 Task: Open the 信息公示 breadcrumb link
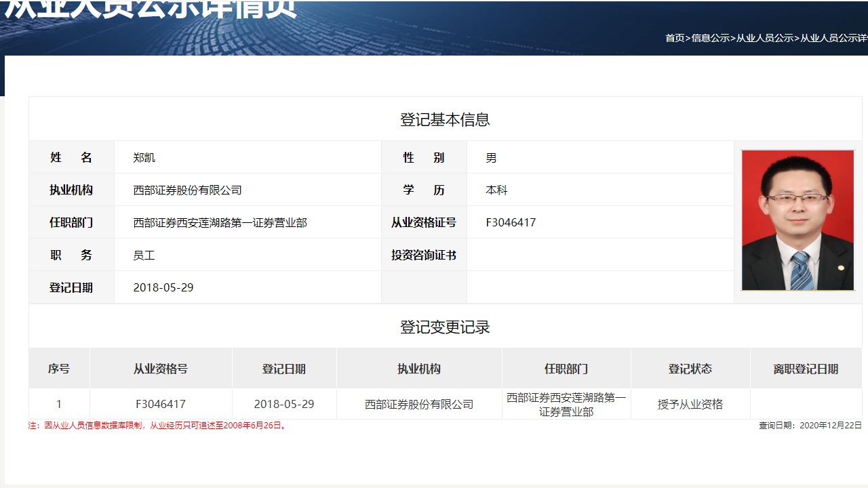(710, 38)
